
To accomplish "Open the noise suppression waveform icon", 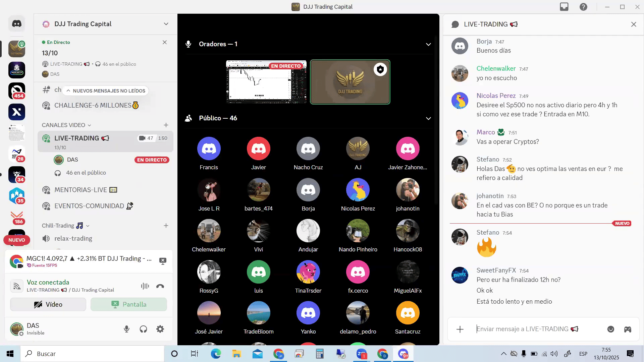I will point(145,286).
